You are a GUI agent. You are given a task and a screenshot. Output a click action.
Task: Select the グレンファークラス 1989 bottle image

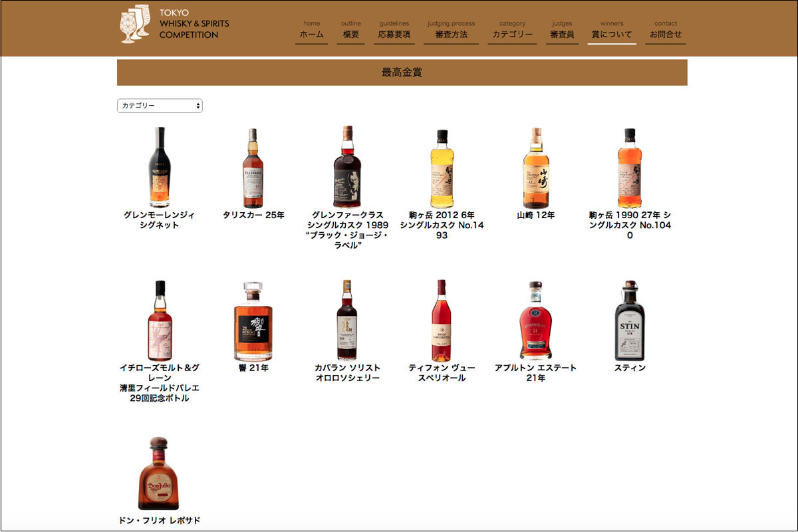click(x=346, y=167)
